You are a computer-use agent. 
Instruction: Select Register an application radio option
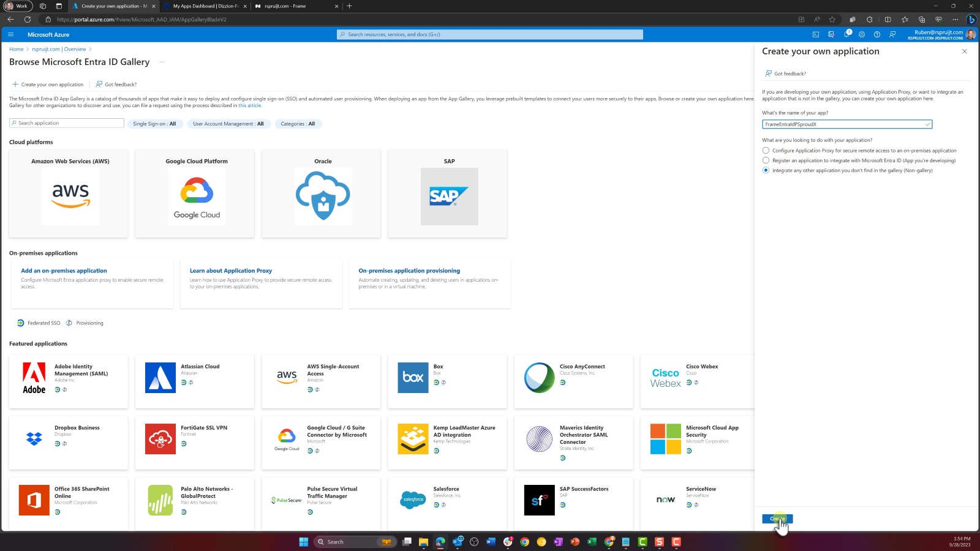click(x=766, y=160)
